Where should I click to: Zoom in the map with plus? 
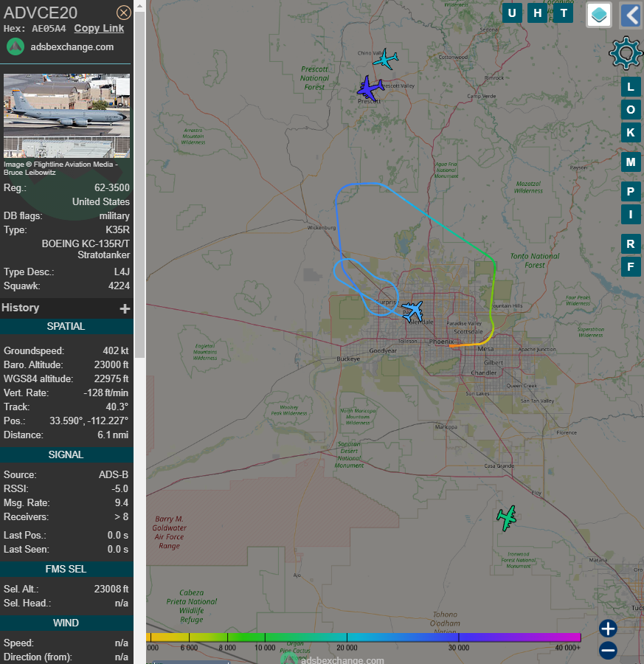coord(608,629)
